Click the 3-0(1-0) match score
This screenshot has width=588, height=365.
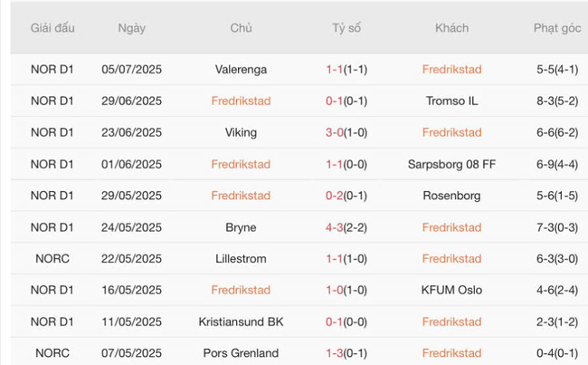[x=346, y=132]
